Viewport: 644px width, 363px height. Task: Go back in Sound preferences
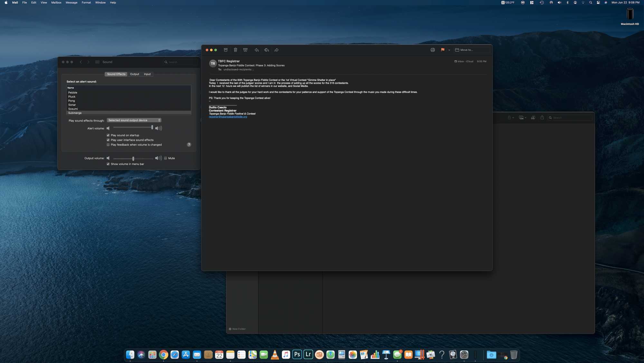point(81,62)
